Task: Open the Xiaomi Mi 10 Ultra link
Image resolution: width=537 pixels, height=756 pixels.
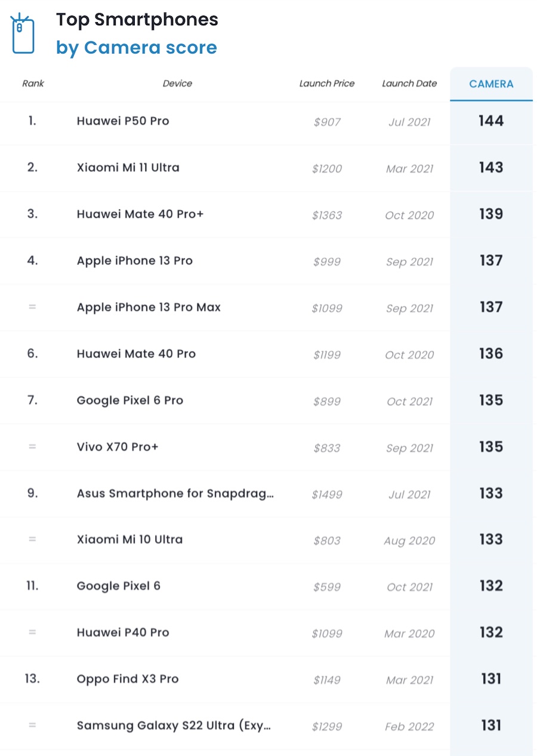Action: click(x=129, y=540)
